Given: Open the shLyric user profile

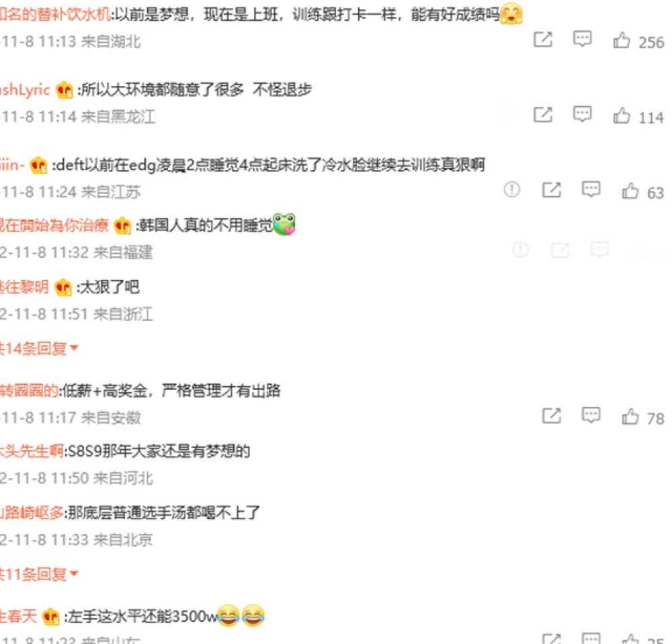Looking at the screenshot, I should coord(25,90).
